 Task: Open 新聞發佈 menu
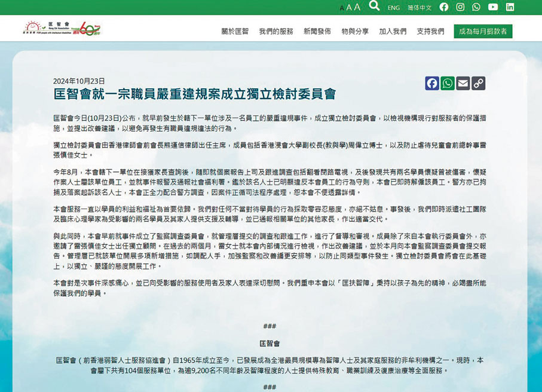pos(317,32)
